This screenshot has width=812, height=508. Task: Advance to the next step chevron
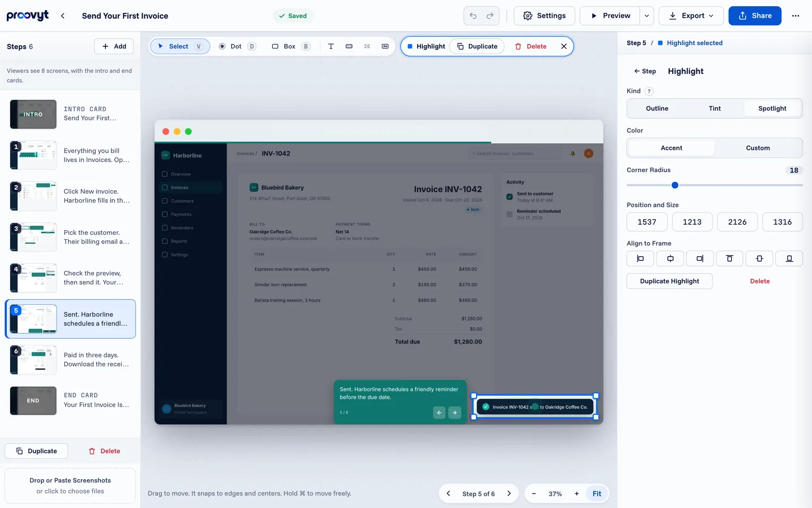509,494
